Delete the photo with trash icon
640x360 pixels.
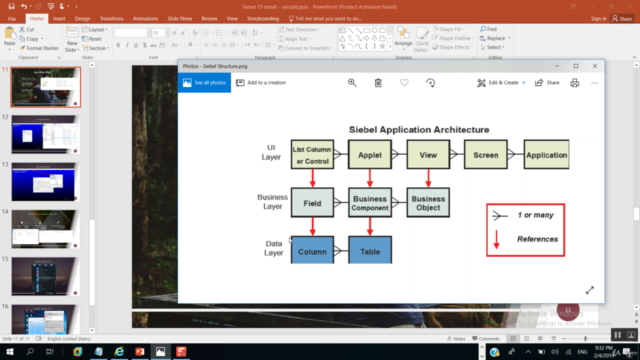[378, 83]
